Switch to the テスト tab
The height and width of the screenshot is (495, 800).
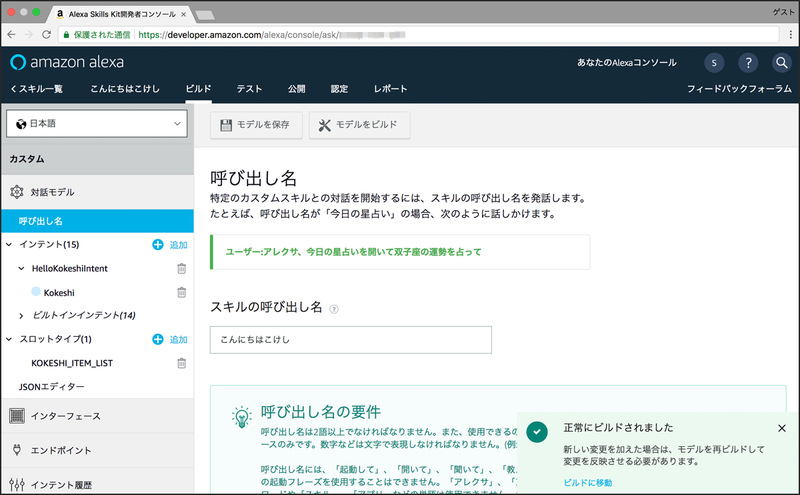(249, 89)
